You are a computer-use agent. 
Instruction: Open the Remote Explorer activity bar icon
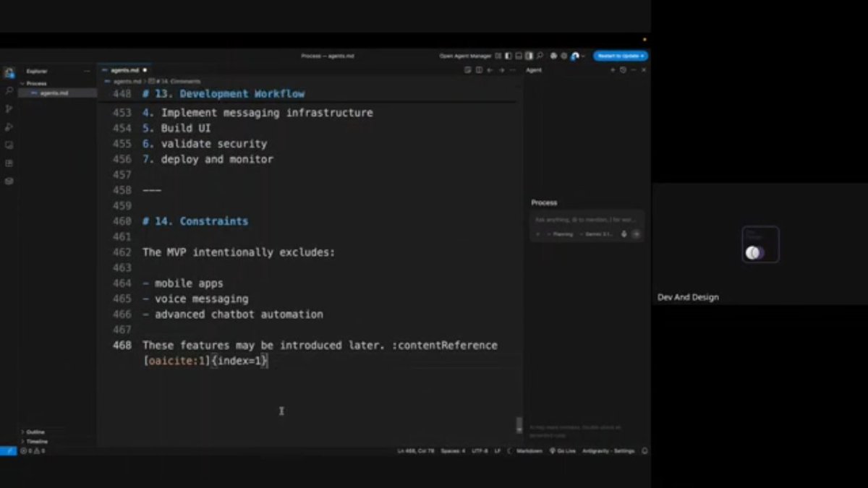point(9,145)
